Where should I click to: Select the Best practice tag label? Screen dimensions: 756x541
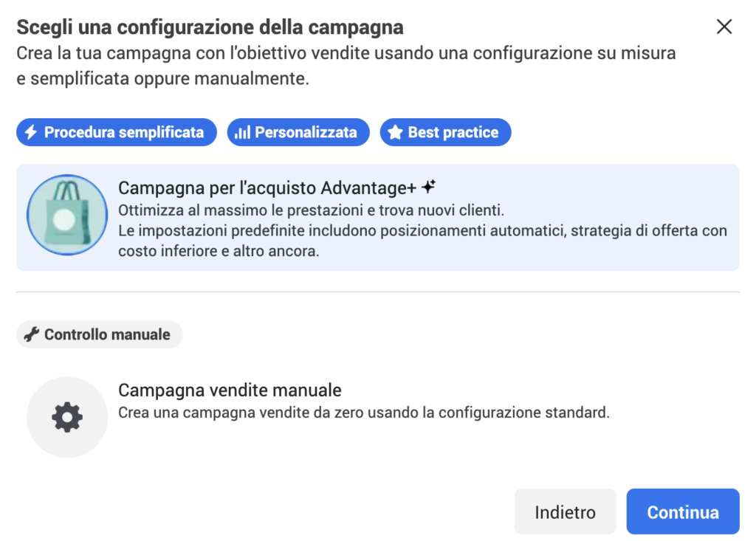[x=453, y=133]
